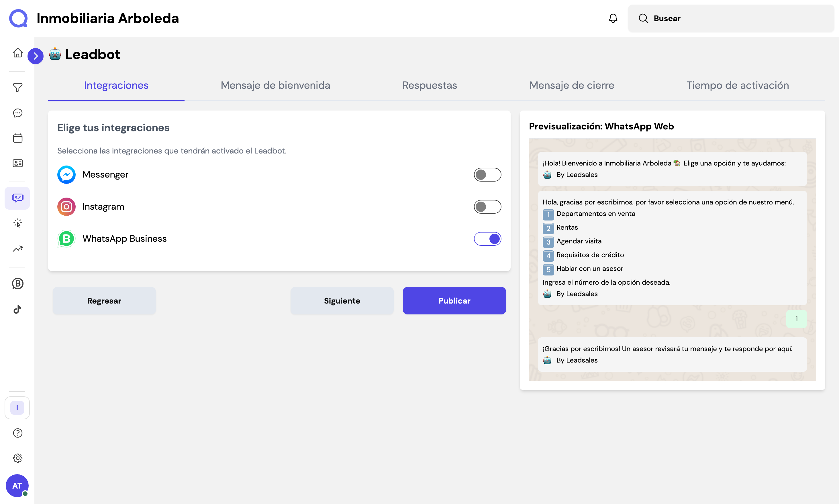839x504 pixels.
Task: Click the WhatsApp Business logo in the integrations list
Action: pos(66,239)
